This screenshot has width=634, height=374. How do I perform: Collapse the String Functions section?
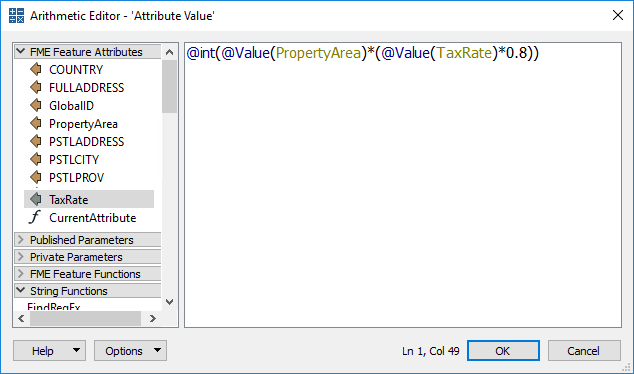(x=21, y=291)
